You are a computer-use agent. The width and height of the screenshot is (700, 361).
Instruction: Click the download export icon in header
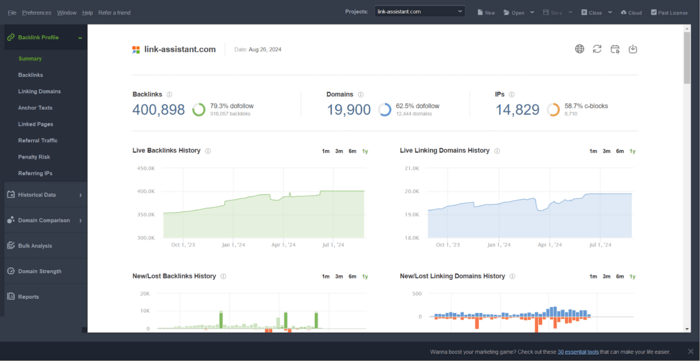coord(633,49)
